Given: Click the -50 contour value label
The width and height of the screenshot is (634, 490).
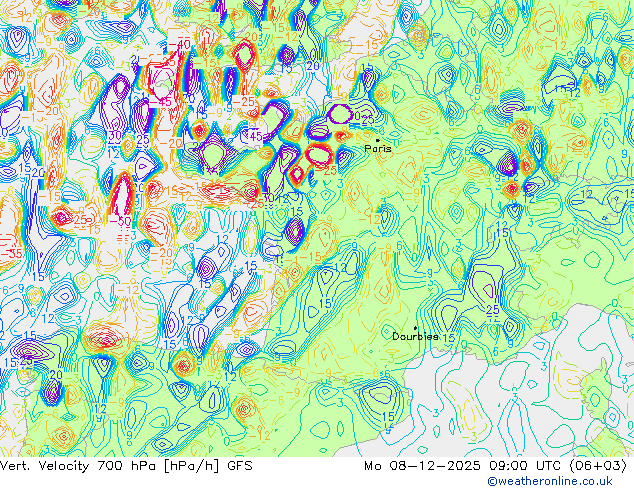Looking at the screenshot, I should (120, 222).
